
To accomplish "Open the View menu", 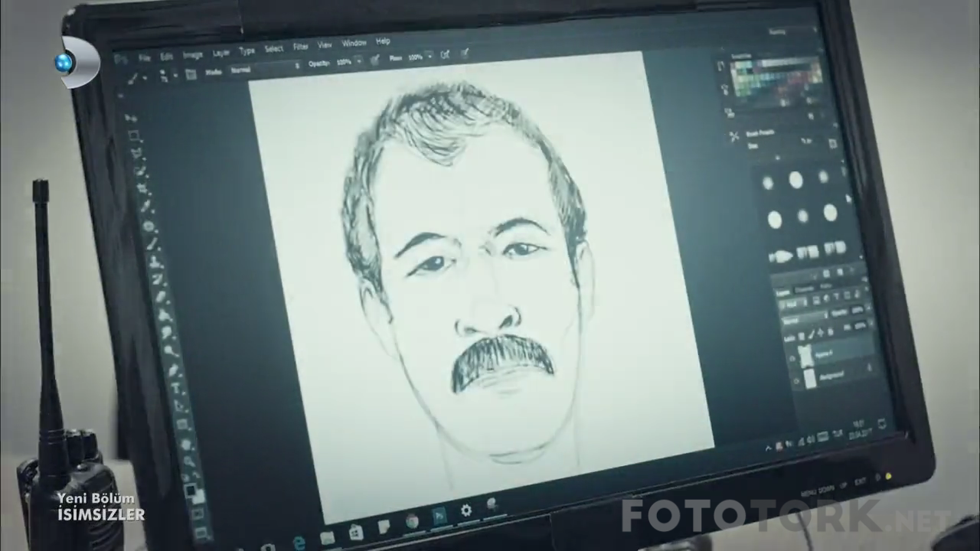I will (325, 44).
